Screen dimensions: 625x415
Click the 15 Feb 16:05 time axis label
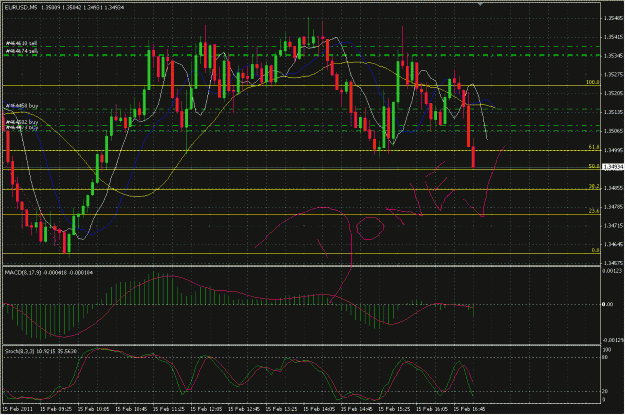pyautogui.click(x=431, y=409)
